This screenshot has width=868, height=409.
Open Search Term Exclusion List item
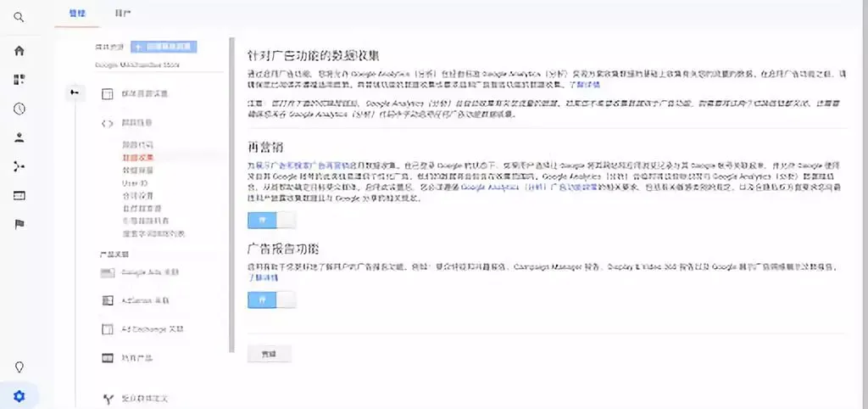[x=153, y=234]
